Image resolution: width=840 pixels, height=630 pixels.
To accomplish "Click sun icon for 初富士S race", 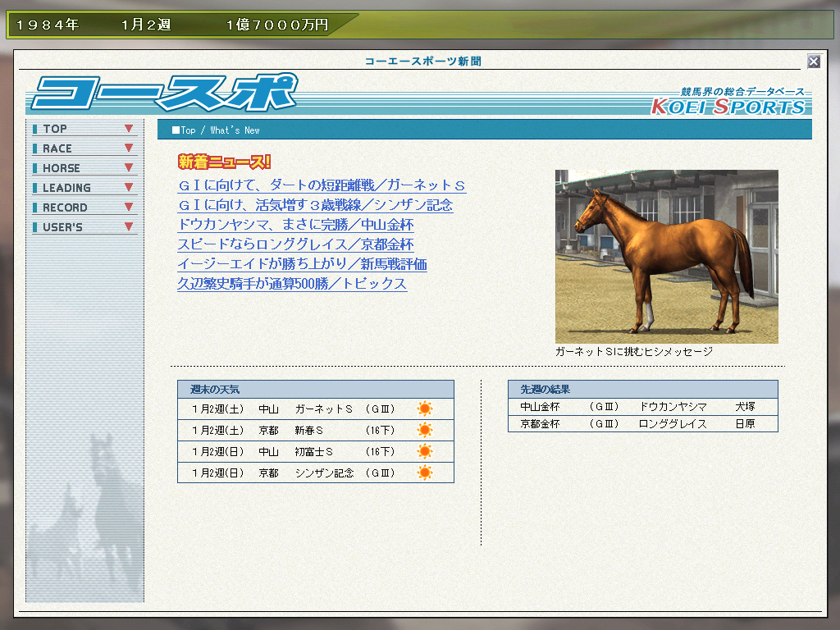I will (424, 451).
